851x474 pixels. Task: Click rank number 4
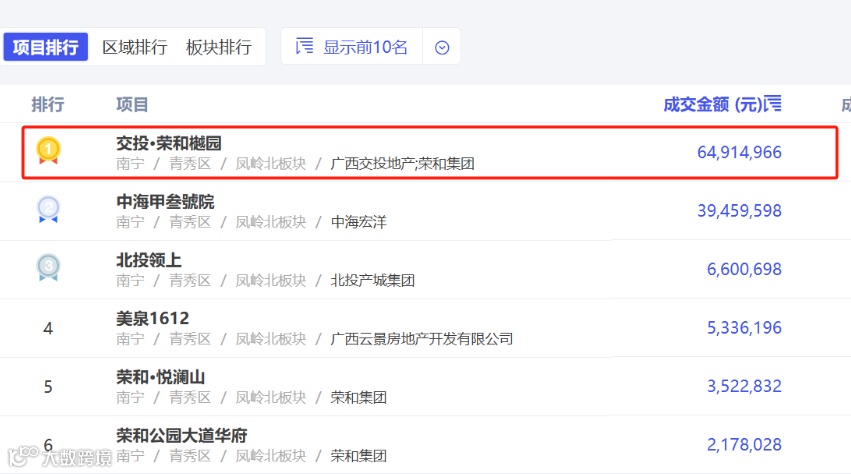pos(48,328)
